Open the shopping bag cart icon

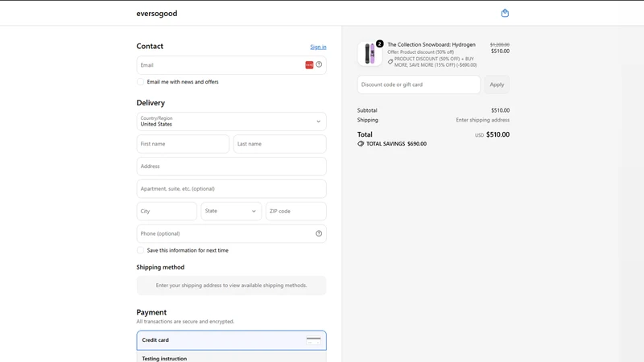[505, 13]
